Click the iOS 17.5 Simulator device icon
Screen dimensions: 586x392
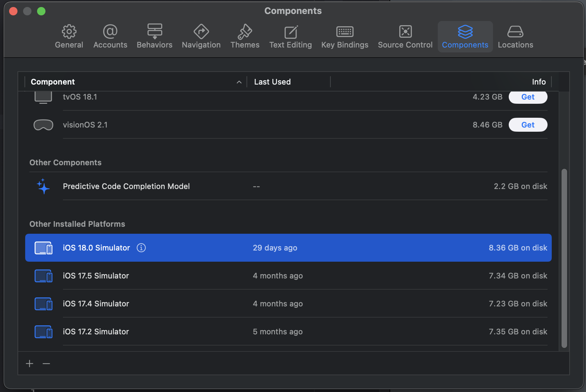43,276
